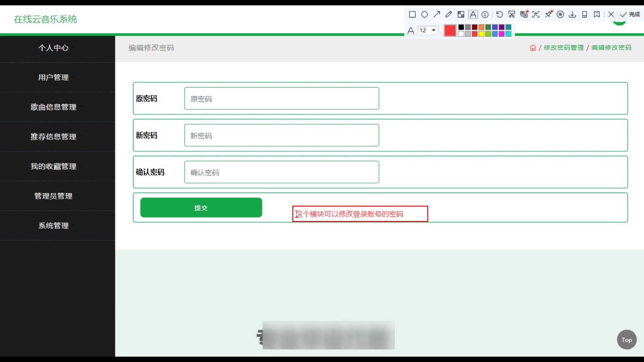Expand the 管理员管理 sidebar menu
The image size is (644, 362).
coord(57,196)
